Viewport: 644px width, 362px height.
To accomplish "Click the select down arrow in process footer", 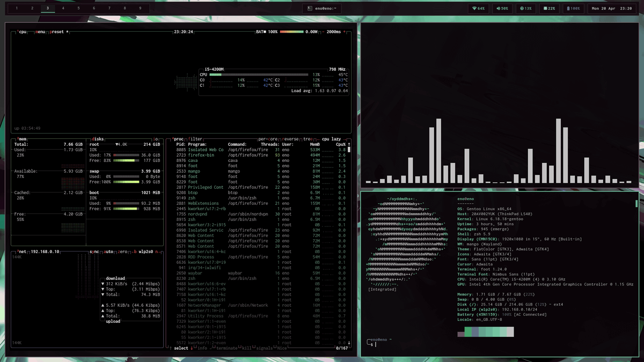I will pyautogui.click(x=192, y=348).
